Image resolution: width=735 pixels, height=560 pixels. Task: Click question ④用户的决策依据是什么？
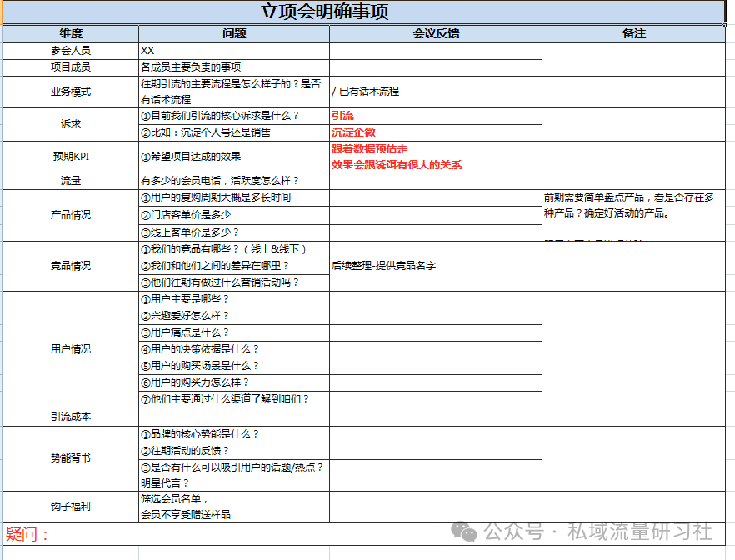pyautogui.click(x=234, y=349)
